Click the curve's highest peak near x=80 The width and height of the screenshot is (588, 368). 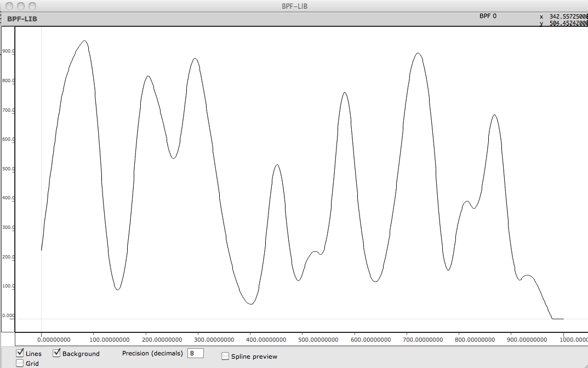pyautogui.click(x=84, y=41)
